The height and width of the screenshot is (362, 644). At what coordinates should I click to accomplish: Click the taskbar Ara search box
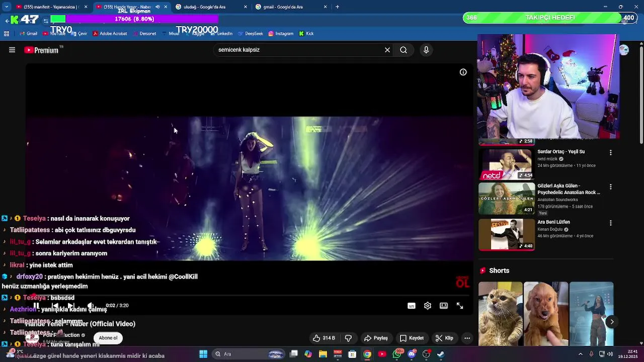[249, 354]
